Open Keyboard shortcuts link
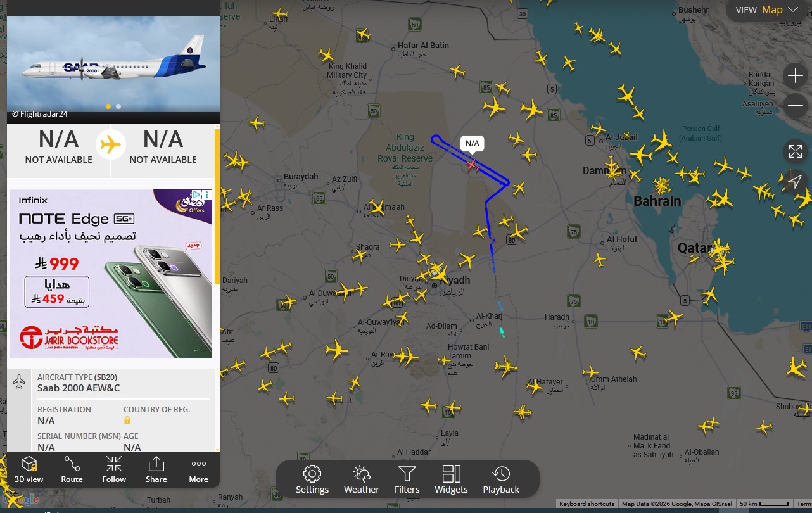The width and height of the screenshot is (812, 513). pos(586,504)
